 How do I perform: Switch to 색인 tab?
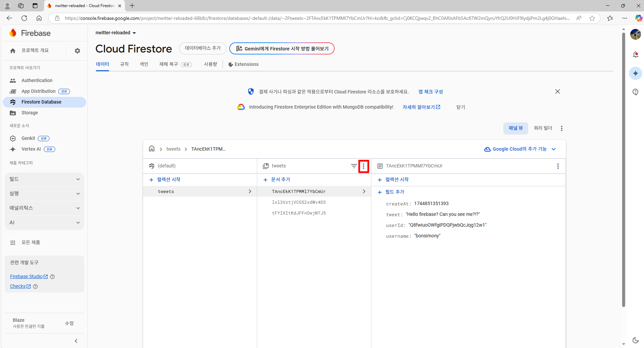click(x=144, y=64)
